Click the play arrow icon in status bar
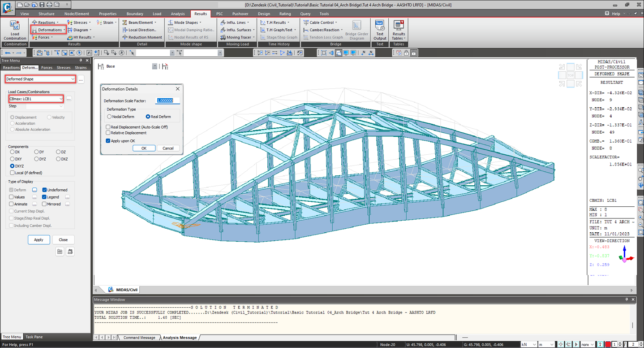644x348 pixels. (576, 344)
